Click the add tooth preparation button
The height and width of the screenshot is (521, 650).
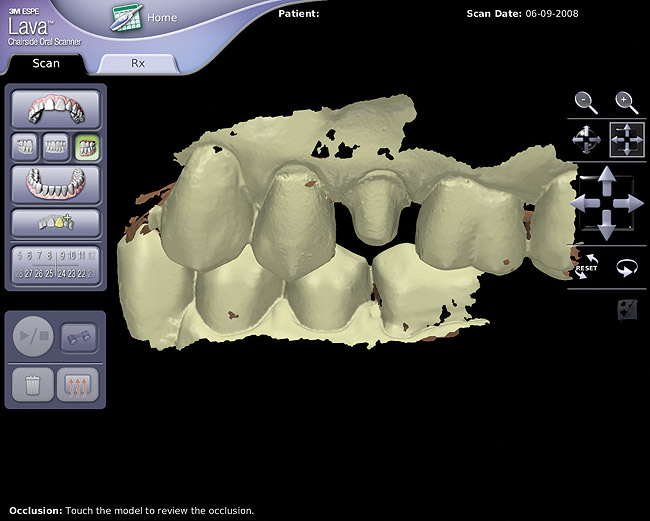click(55, 223)
